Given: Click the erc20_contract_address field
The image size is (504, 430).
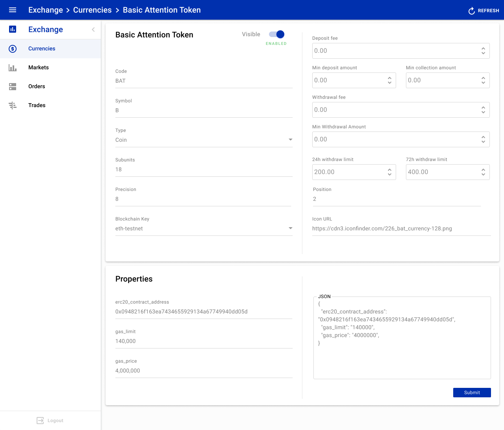Looking at the screenshot, I should click(204, 312).
